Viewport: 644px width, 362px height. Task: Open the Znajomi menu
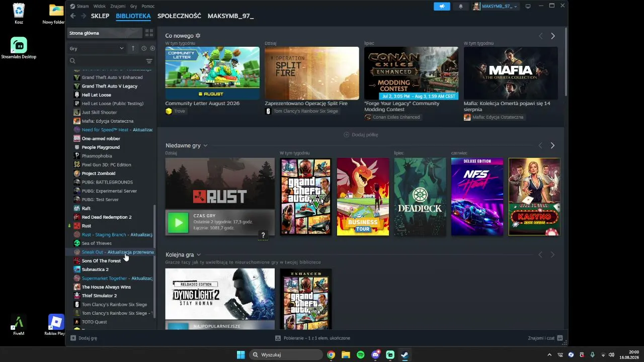point(118,6)
